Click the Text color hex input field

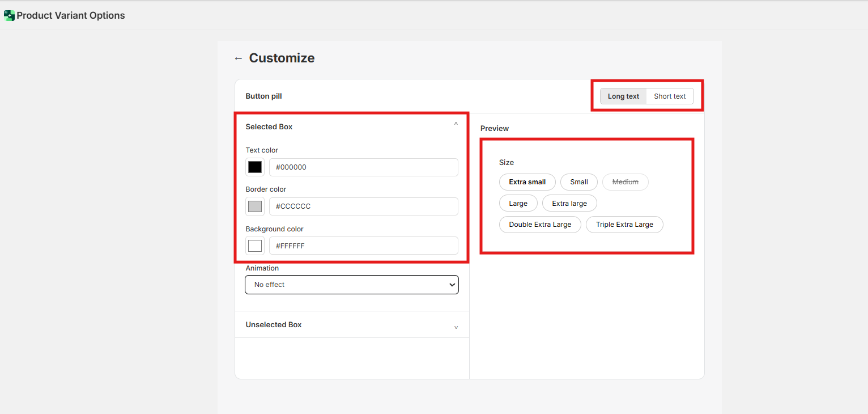(363, 167)
